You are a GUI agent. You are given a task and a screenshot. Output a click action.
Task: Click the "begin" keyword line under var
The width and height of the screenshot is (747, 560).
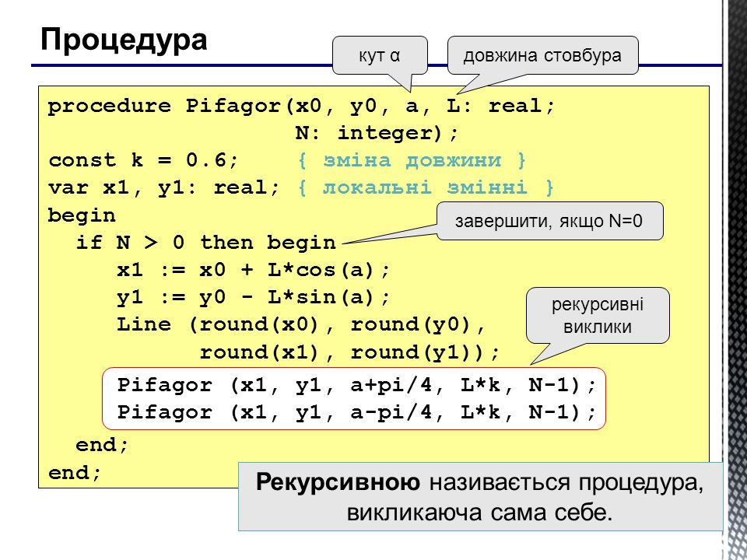point(82,215)
